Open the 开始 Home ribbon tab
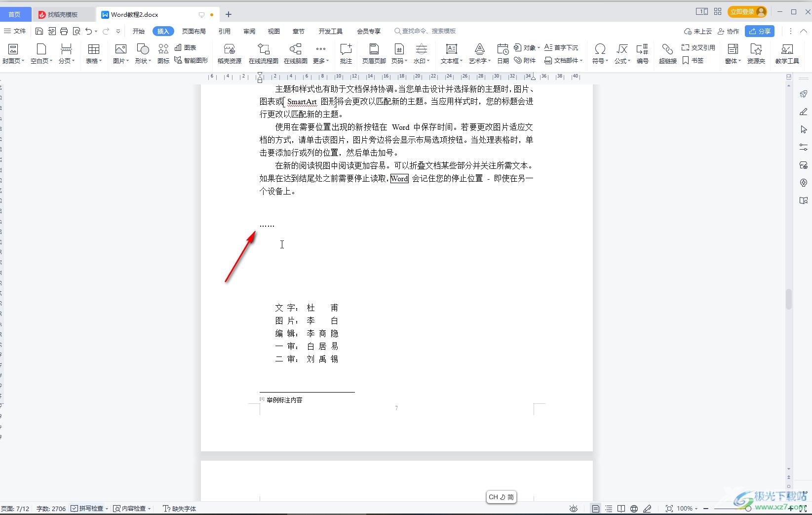Viewport: 812px width, 515px height. tap(138, 31)
